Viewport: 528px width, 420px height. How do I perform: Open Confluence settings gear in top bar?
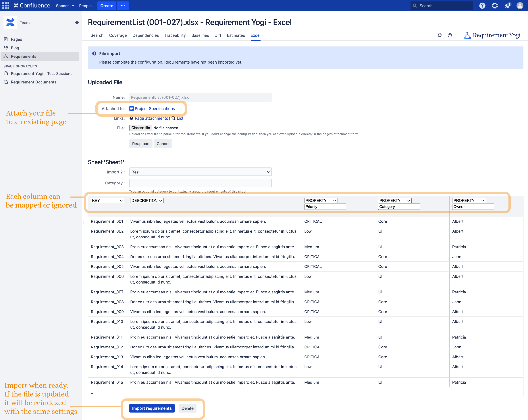(495, 6)
